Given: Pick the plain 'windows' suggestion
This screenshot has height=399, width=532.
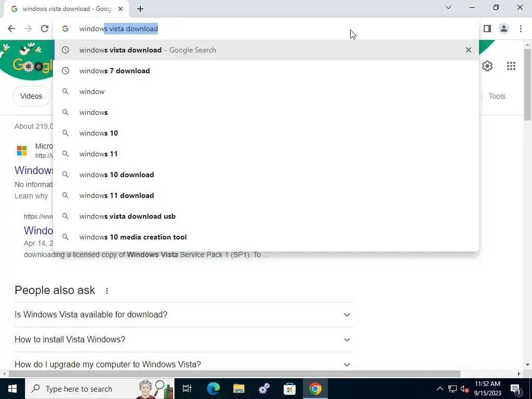Looking at the screenshot, I should (266, 112).
